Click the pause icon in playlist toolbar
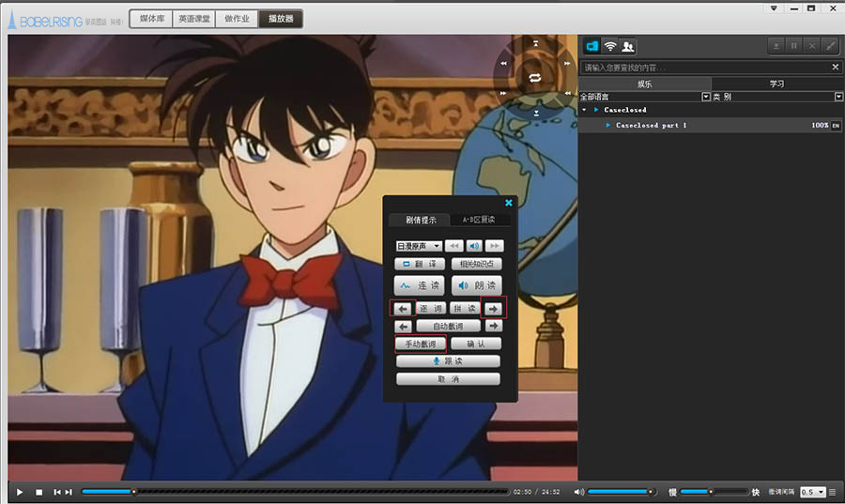Image resolution: width=845 pixels, height=504 pixels. click(793, 46)
